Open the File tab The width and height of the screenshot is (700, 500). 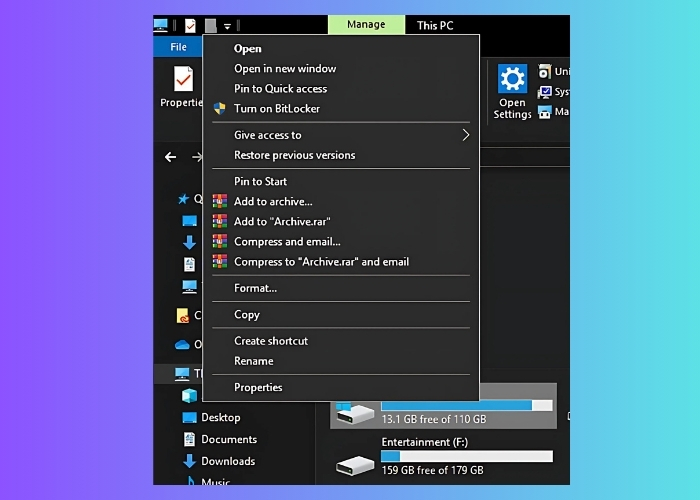178,47
